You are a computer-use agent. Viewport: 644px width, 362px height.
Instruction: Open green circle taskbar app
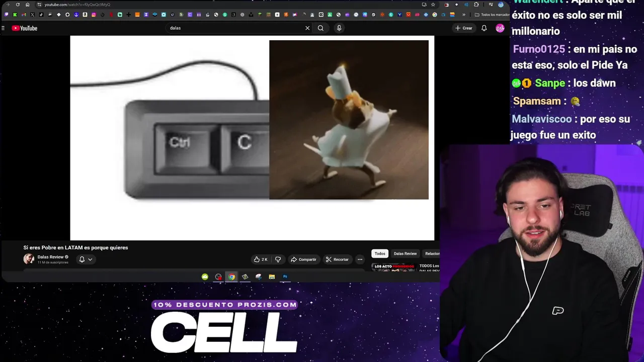tap(205, 277)
